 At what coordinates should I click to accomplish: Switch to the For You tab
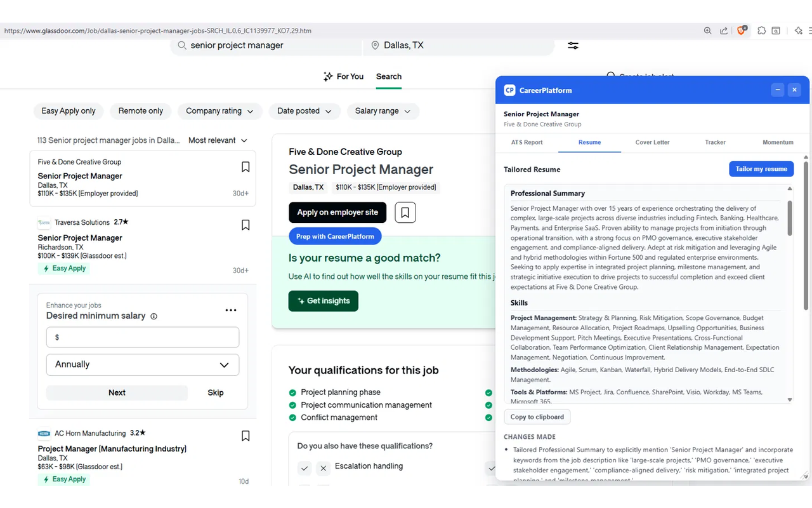click(343, 76)
